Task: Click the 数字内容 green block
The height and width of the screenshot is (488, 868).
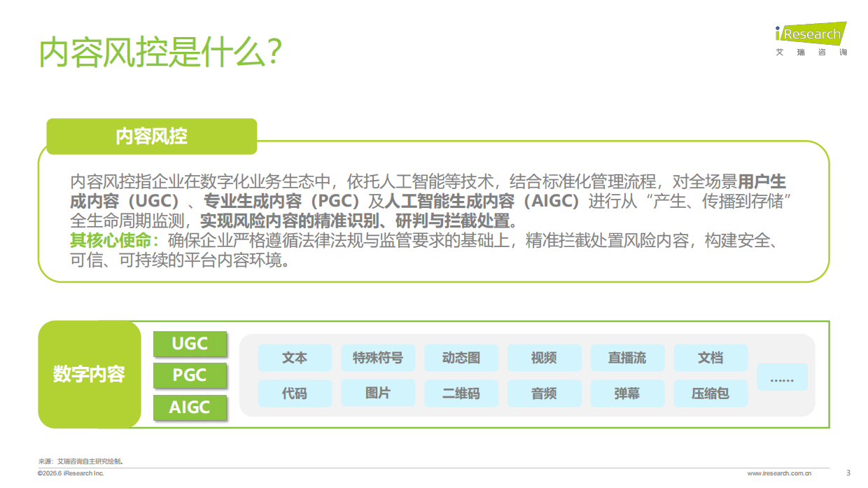Action: click(89, 374)
